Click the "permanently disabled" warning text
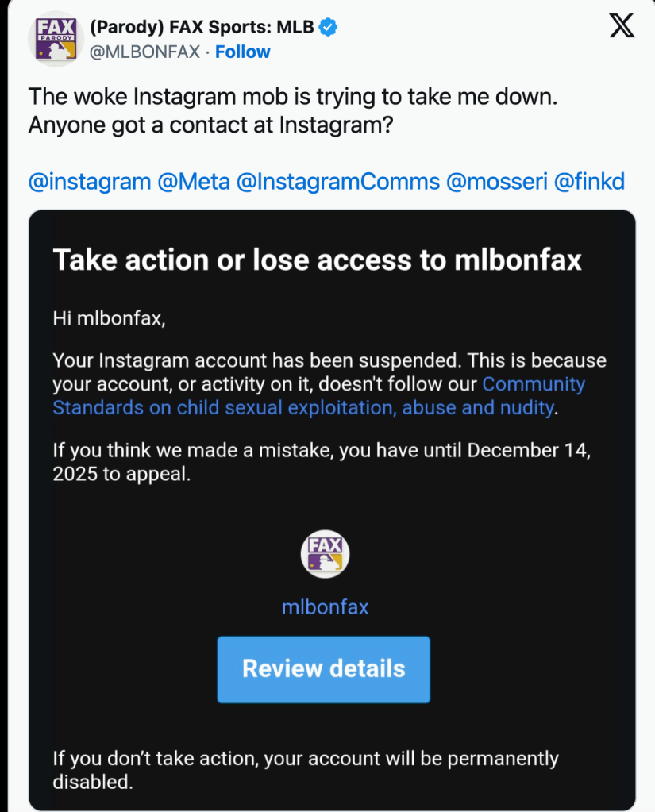Image resolution: width=655 pixels, height=812 pixels. 306,770
